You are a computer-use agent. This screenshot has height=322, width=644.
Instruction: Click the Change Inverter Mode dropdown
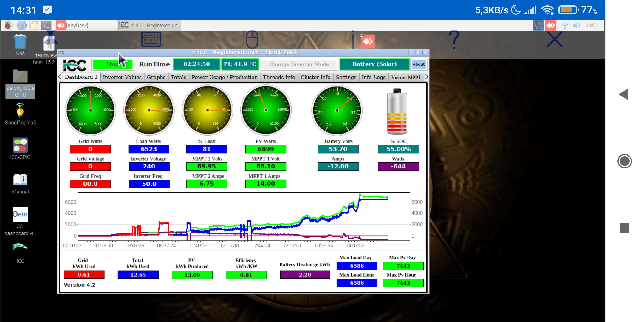pos(299,64)
